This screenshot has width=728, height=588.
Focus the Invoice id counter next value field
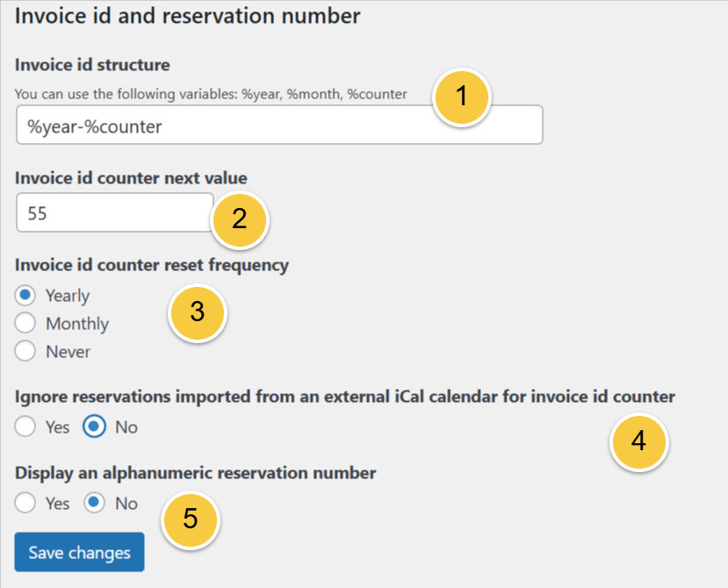click(x=114, y=213)
